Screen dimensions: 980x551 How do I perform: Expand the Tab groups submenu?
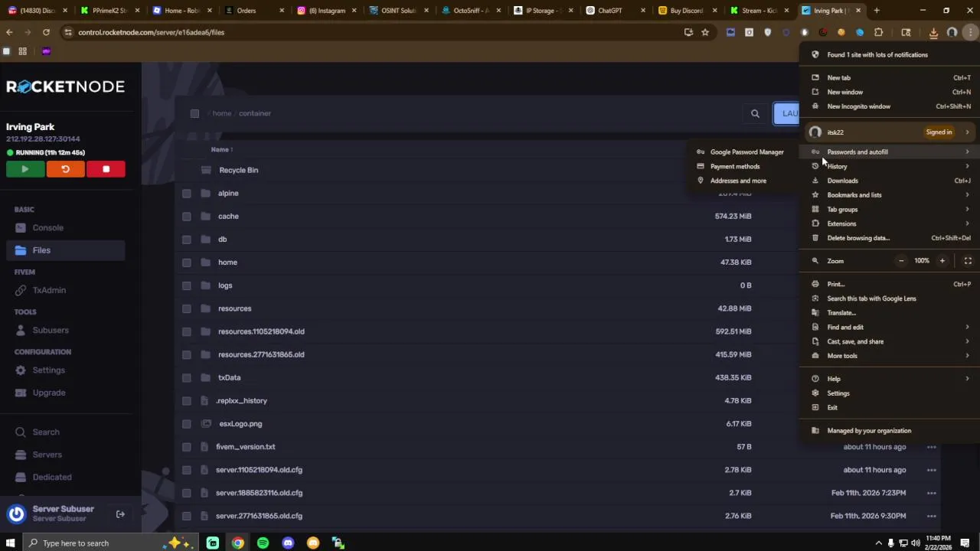(890, 210)
